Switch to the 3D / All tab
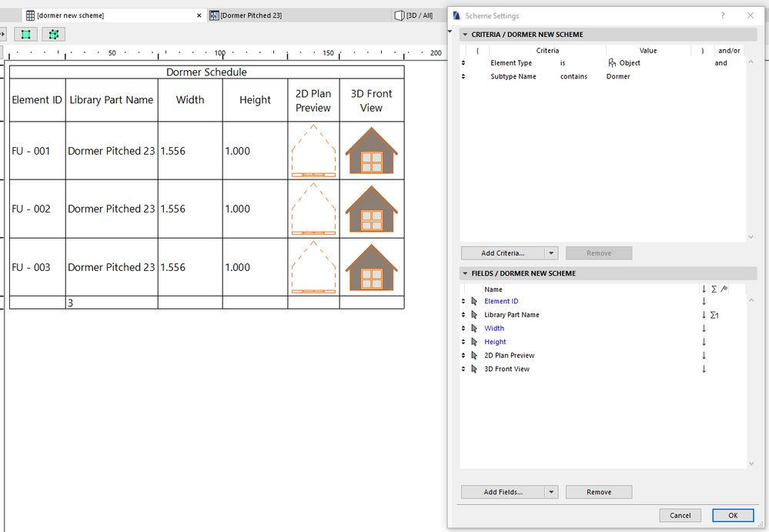 (420, 15)
